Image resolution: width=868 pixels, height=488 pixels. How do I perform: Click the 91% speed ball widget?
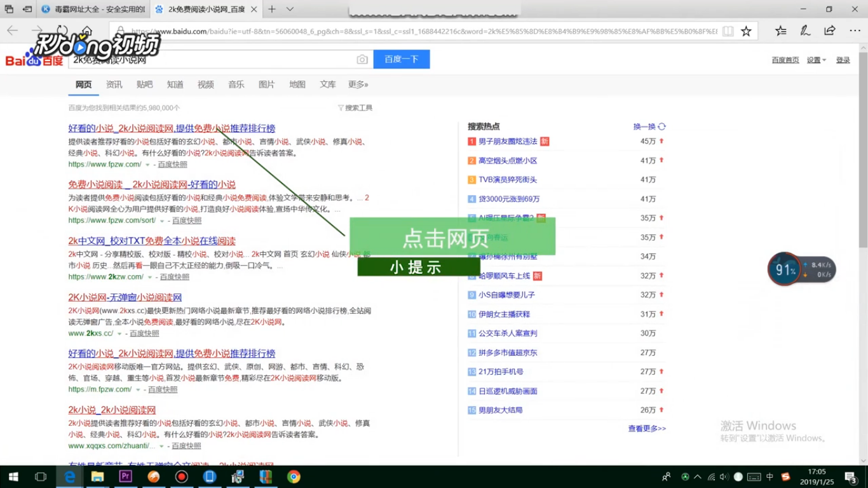785,269
